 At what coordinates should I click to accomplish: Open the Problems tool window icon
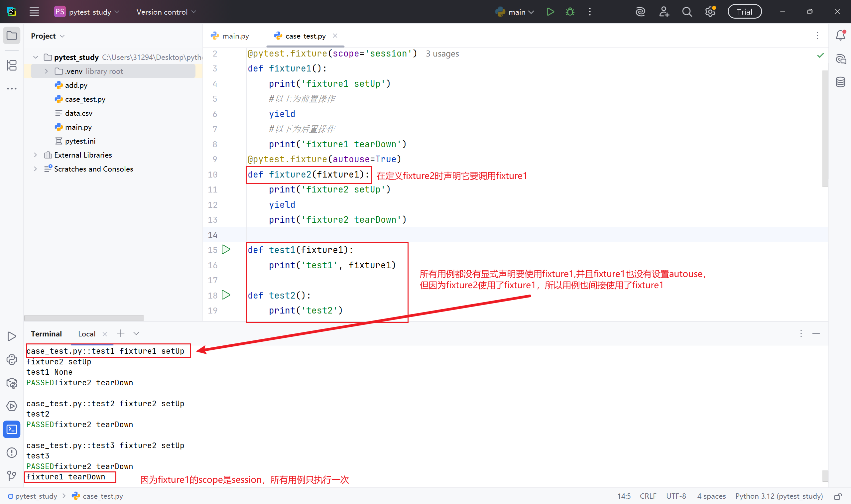12,452
